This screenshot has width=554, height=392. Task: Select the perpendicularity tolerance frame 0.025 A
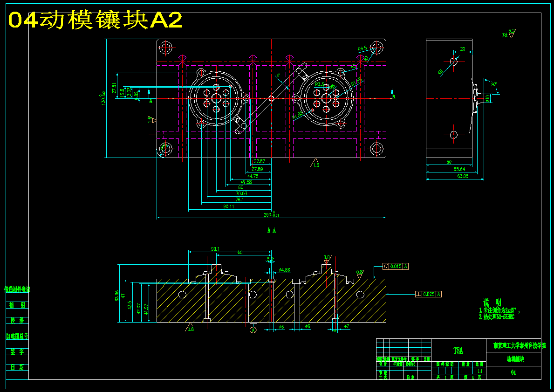click(429, 294)
